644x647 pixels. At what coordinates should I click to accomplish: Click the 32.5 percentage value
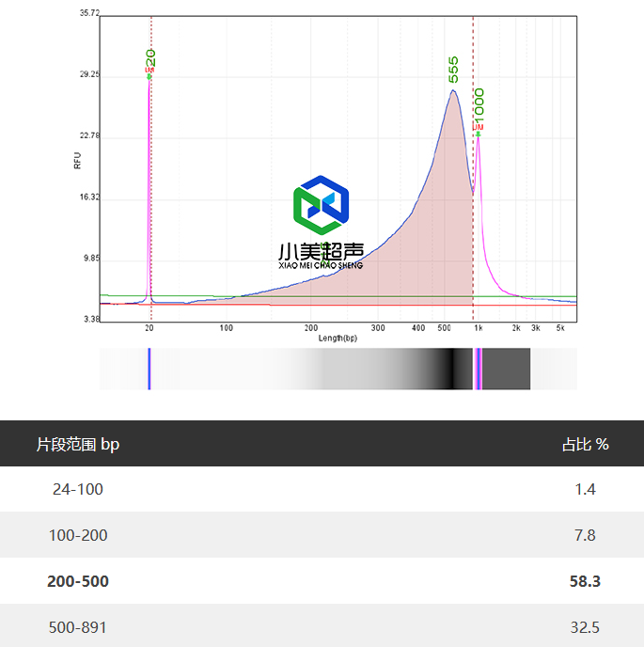585,627
